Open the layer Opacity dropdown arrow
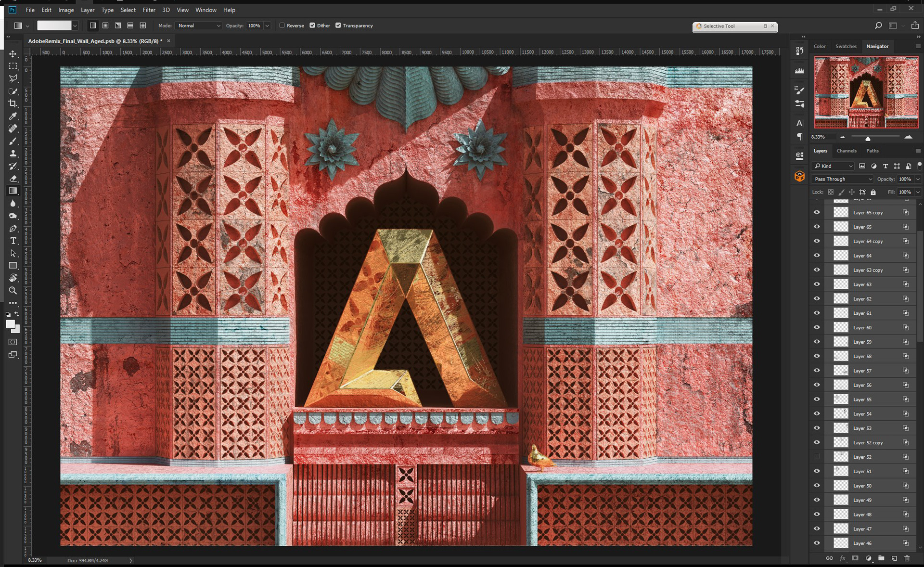This screenshot has height=567, width=924. coord(918,179)
